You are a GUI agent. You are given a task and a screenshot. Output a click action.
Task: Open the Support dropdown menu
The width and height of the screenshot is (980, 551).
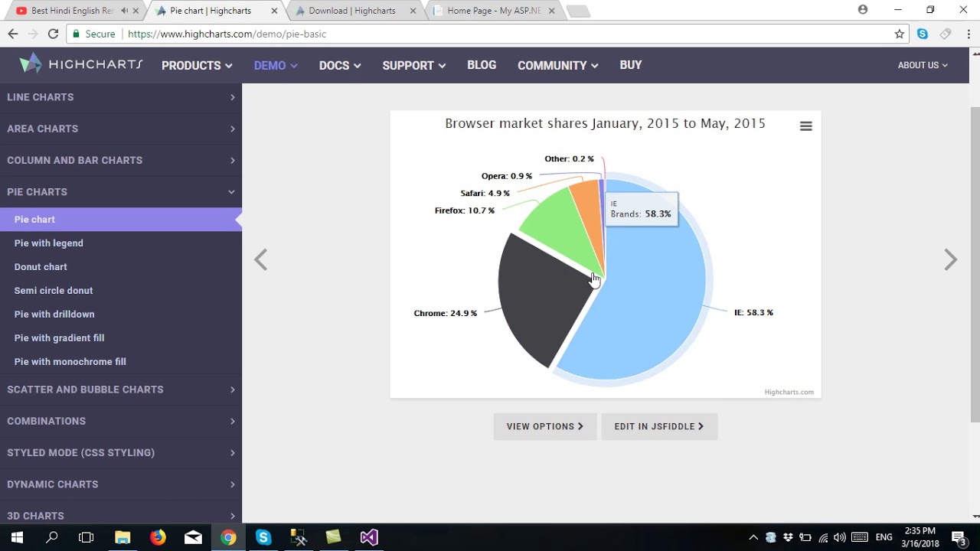click(413, 66)
